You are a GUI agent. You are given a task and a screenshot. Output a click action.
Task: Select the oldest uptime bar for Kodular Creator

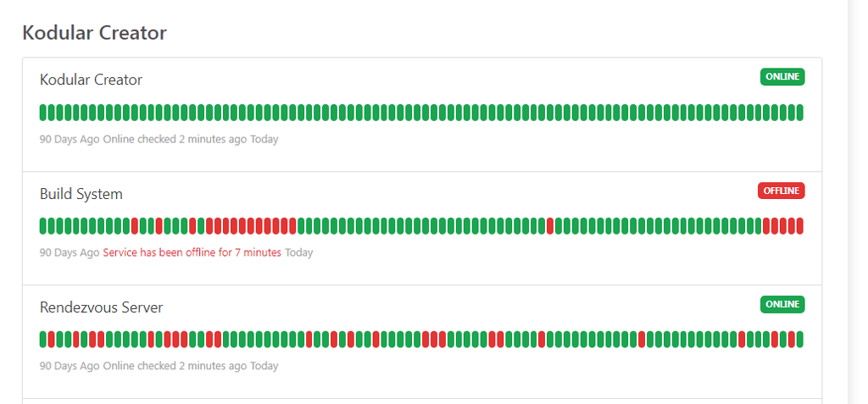coord(43,113)
